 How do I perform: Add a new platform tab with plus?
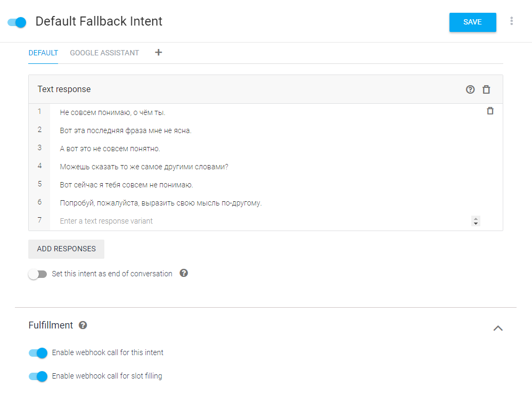click(x=158, y=52)
